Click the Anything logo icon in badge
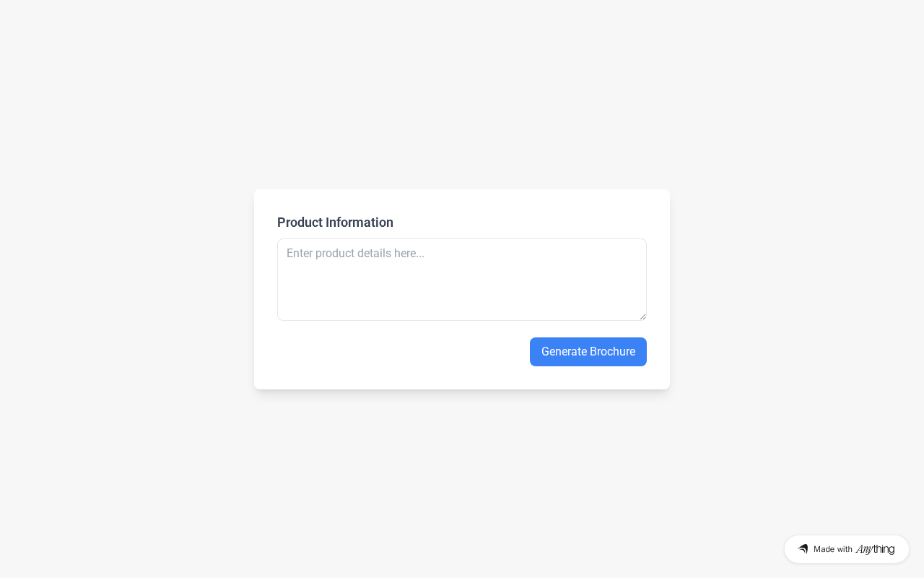The height and width of the screenshot is (578, 924). 803,549
